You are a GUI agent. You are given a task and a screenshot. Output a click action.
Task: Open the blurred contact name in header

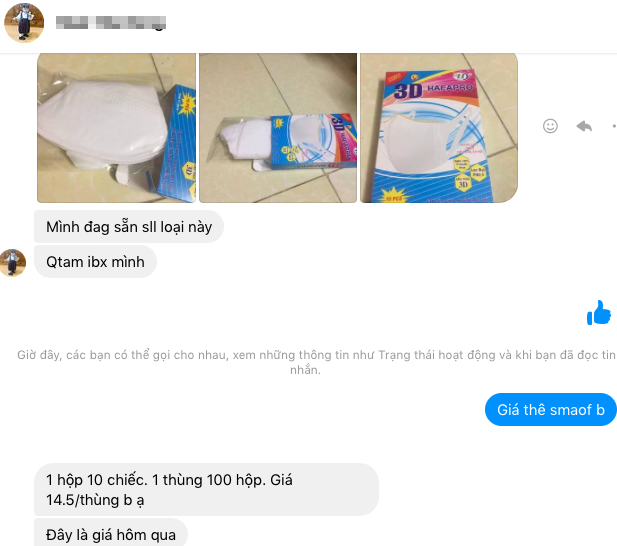(111, 22)
